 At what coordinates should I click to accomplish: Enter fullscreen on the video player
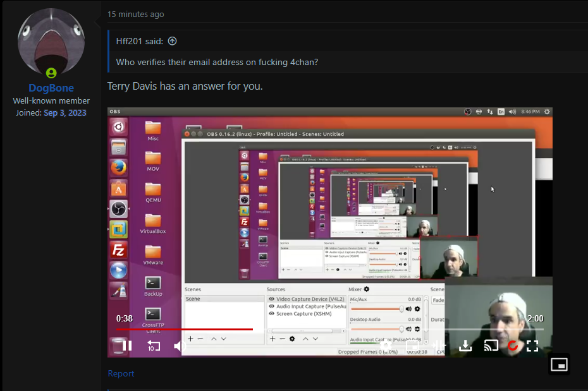point(532,346)
